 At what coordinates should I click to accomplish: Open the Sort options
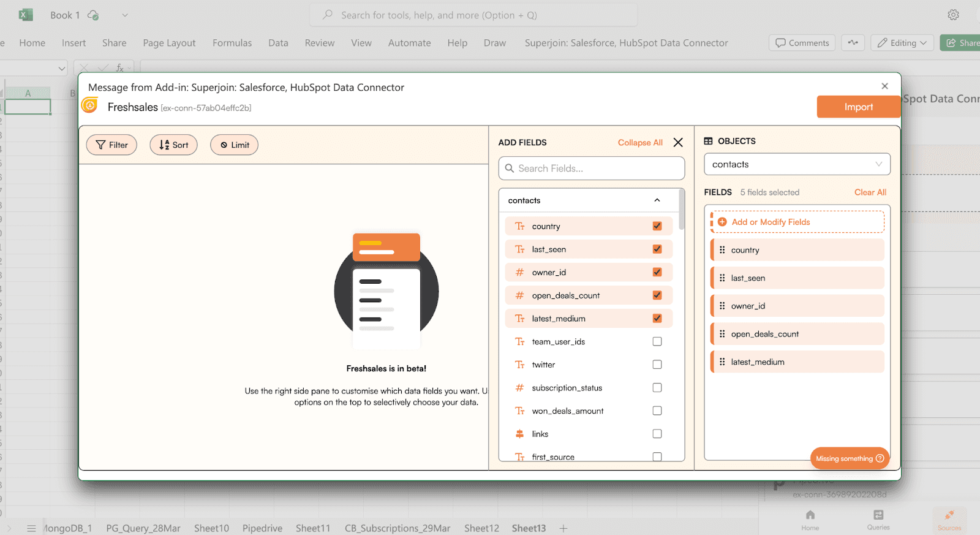click(173, 145)
